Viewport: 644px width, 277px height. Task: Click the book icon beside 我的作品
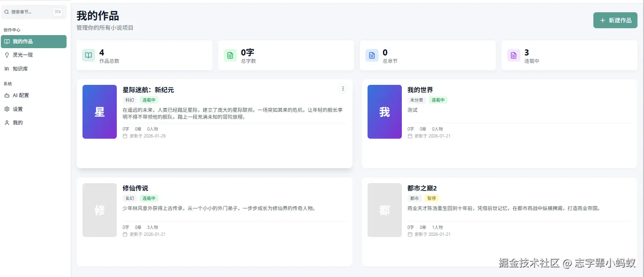click(7, 42)
